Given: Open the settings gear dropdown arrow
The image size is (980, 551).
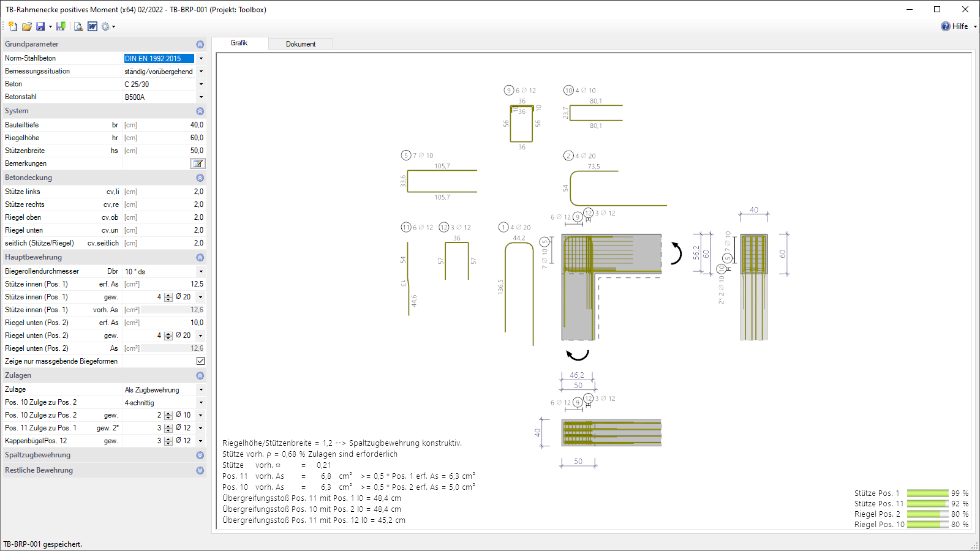Looking at the screenshot, I should [114, 26].
